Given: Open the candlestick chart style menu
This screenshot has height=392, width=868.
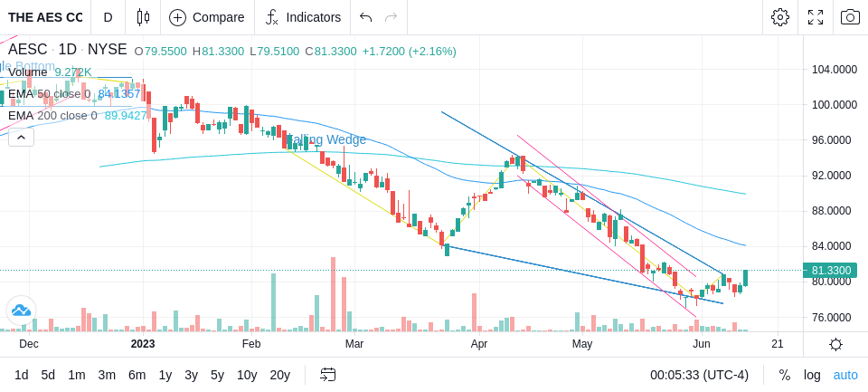Looking at the screenshot, I should (143, 17).
